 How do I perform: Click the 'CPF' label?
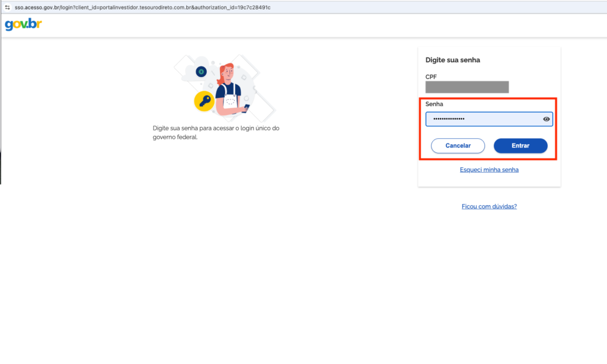[x=431, y=77]
